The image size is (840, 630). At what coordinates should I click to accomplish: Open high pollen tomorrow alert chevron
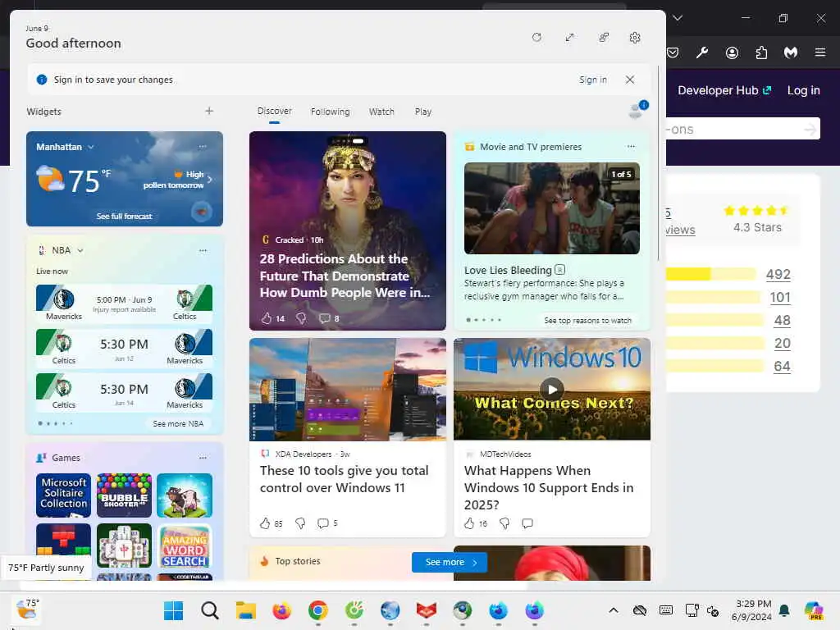[209, 180]
